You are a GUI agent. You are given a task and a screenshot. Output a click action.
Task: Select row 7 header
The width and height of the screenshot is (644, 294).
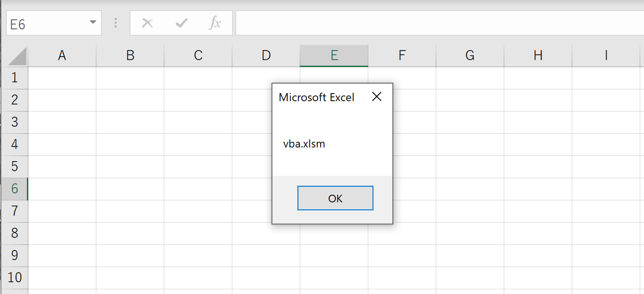point(15,211)
